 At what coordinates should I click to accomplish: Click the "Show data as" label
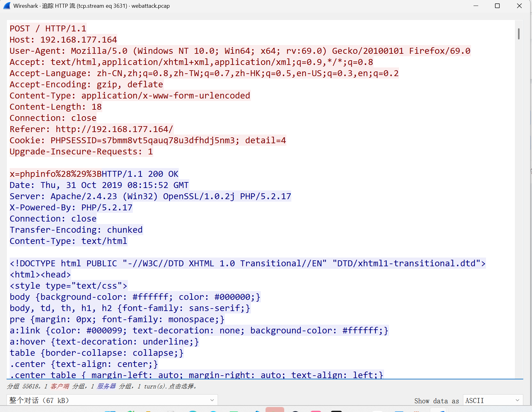(x=437, y=401)
